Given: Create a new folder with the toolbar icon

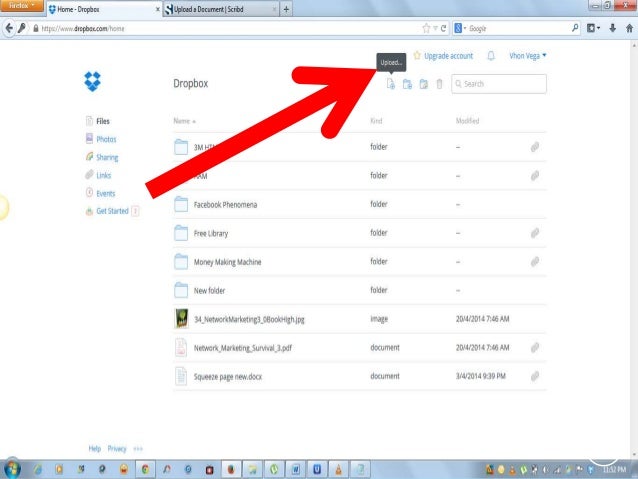Looking at the screenshot, I should tap(407, 84).
